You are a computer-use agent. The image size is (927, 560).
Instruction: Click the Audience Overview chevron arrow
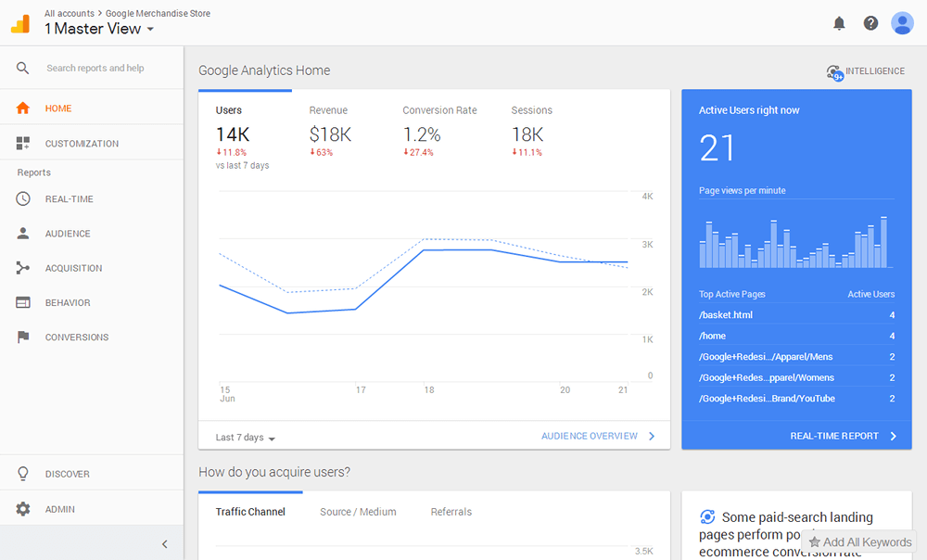pyautogui.click(x=652, y=436)
